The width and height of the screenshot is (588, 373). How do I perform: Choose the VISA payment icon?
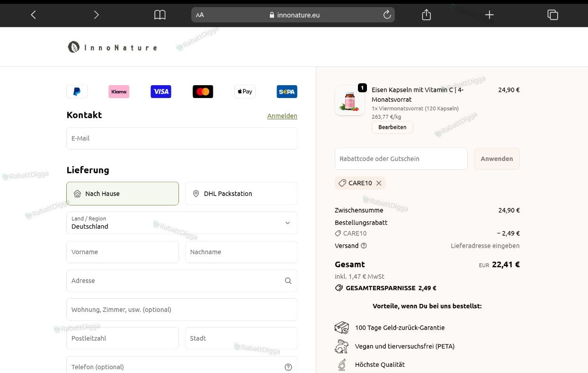tap(161, 91)
